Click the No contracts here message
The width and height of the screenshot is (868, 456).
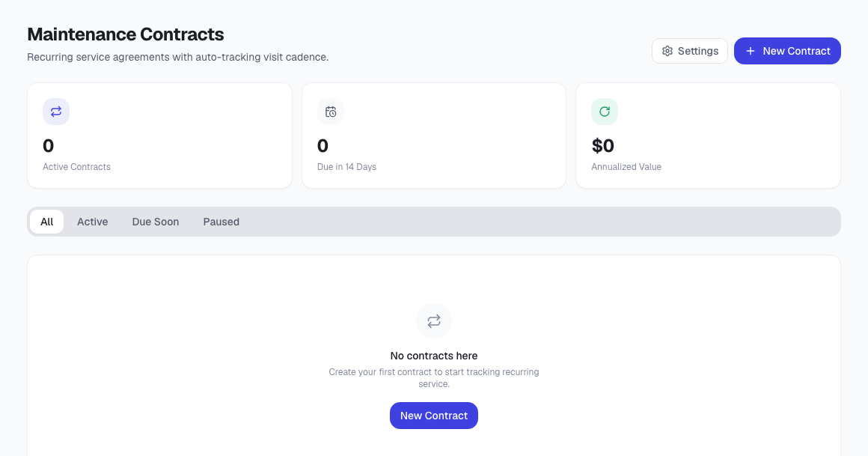434,356
